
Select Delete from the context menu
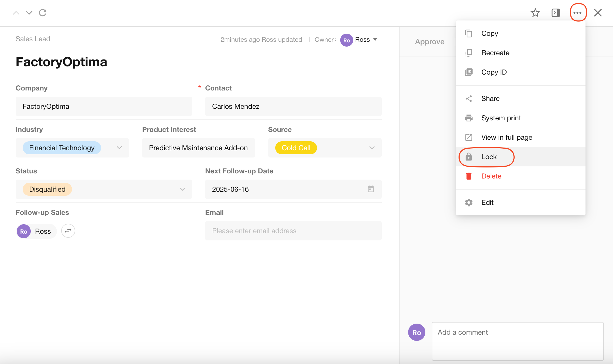tap(491, 176)
